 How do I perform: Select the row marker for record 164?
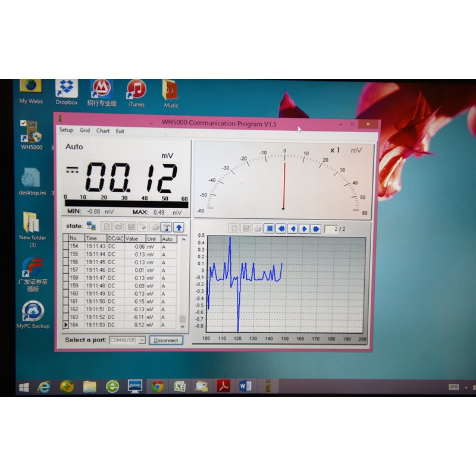tap(65, 325)
